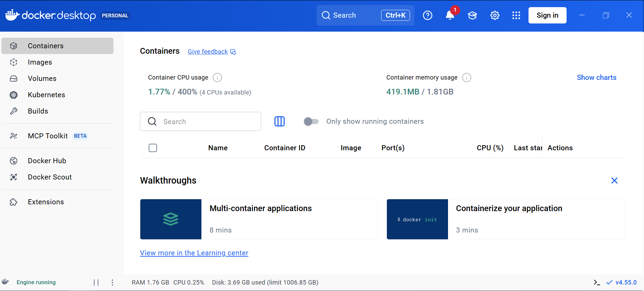Click the Docker Scout icon in sidebar
This screenshot has height=291, width=644.
(14, 177)
